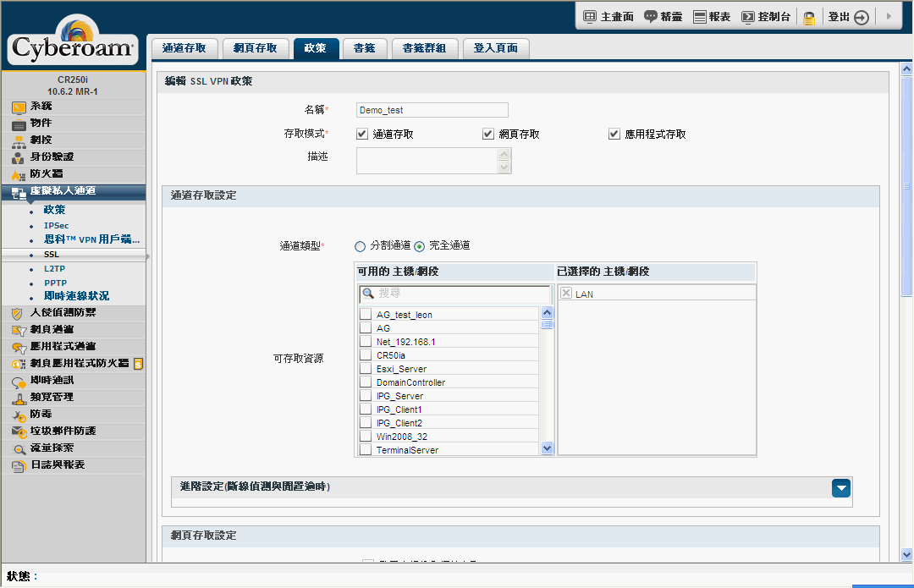Toggle the 應用程式存取 access mode checkbox
The width and height of the screenshot is (914, 588).
click(x=614, y=134)
